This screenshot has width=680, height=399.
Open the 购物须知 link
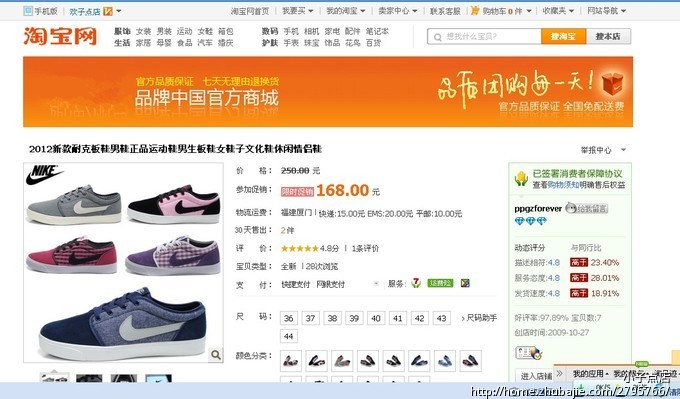(563, 185)
